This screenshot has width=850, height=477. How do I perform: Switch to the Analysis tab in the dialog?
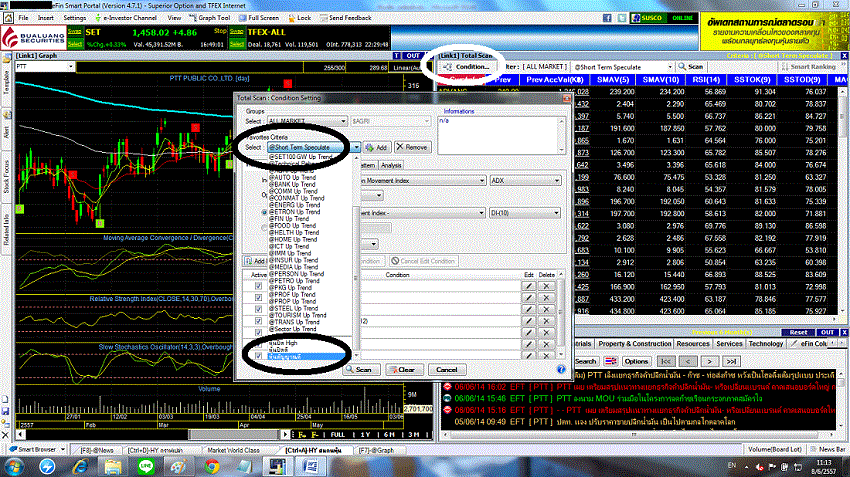click(x=391, y=165)
